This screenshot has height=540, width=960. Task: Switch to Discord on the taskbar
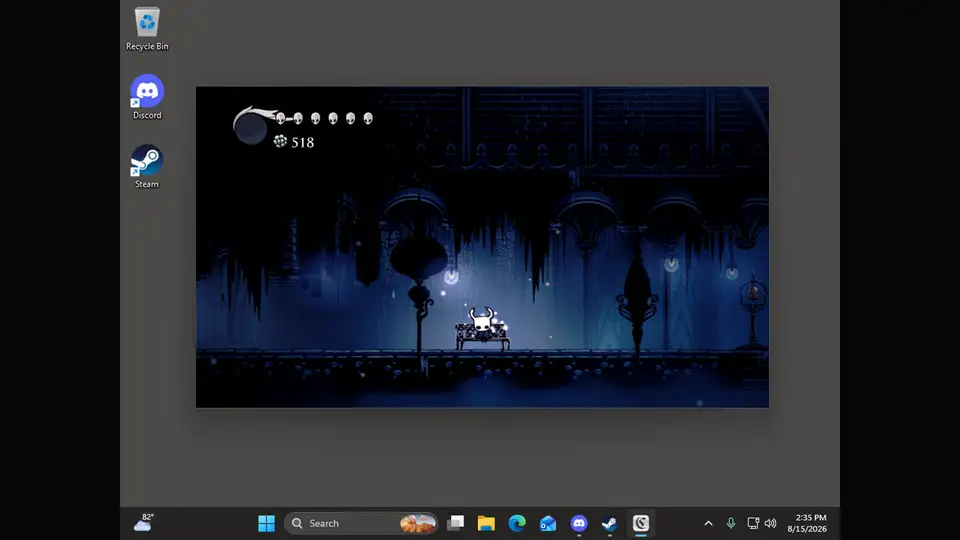point(579,523)
